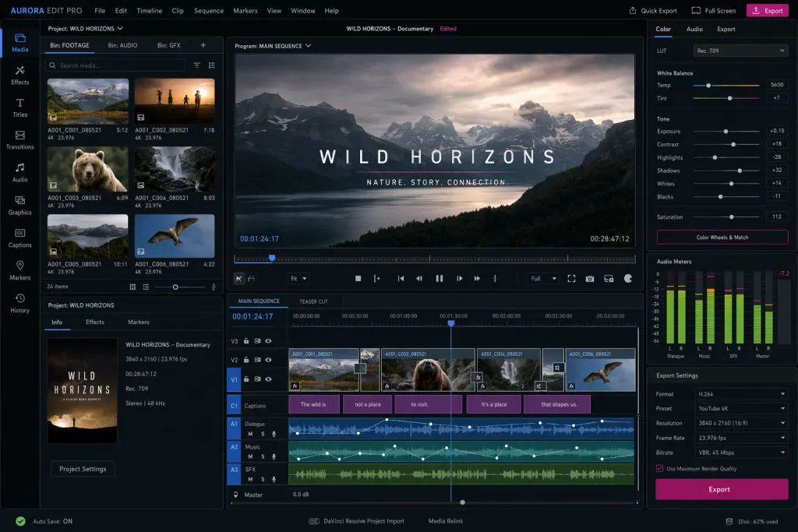798x532 pixels.
Task: Open the Media panel in sidebar
Action: pos(19,43)
